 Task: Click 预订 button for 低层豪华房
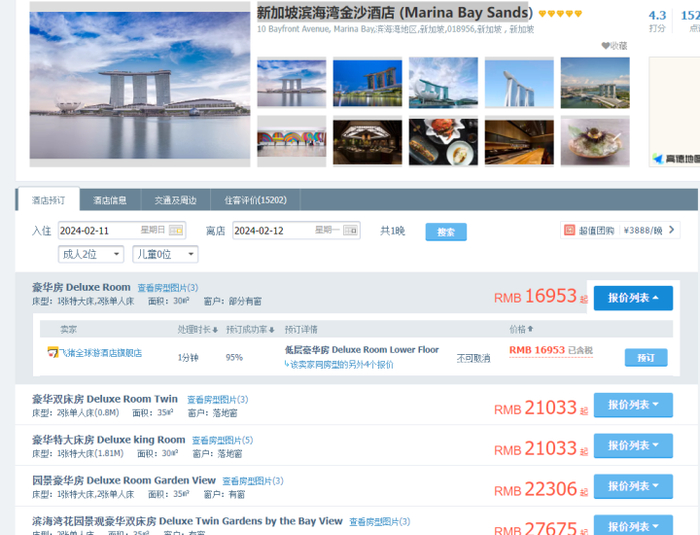(x=646, y=357)
